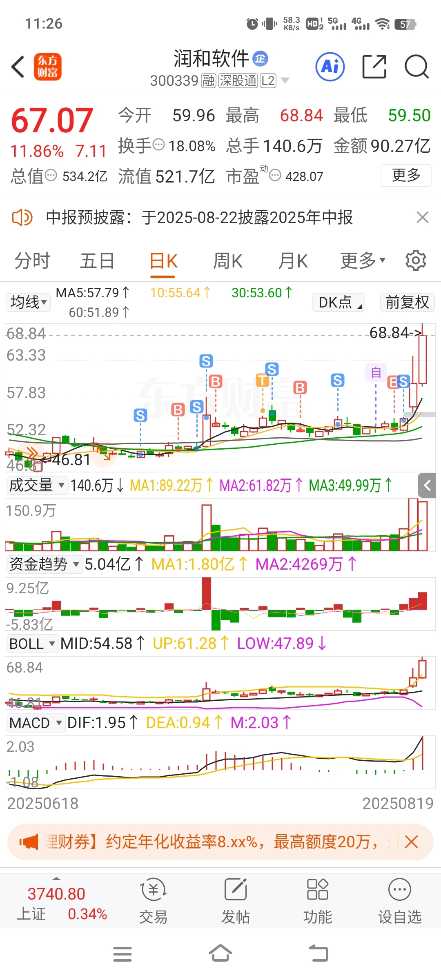Tap the orange double-chevron icon on chart
Viewport: 441px width, 980px height.
[x=32, y=453]
